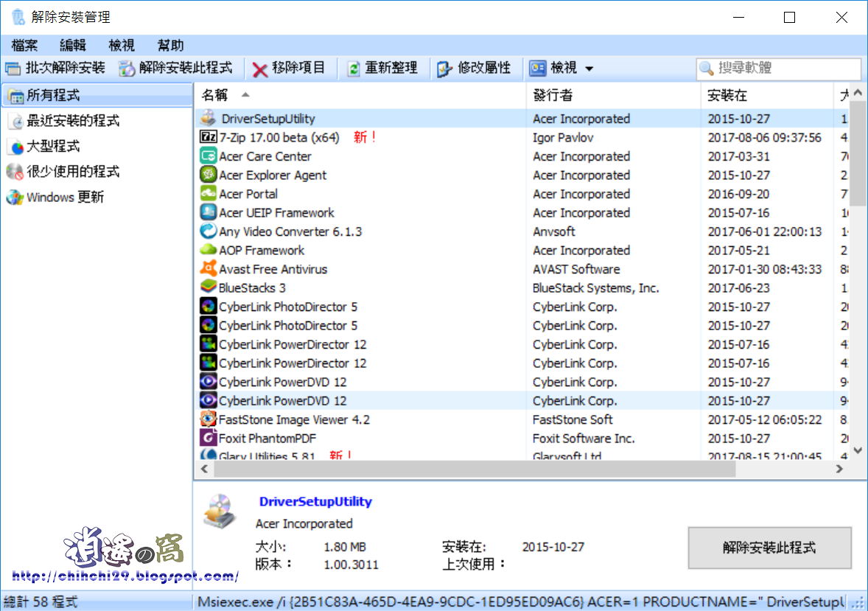Click the vertical scrollbar up arrow
868x611 pixels.
pos(858,93)
